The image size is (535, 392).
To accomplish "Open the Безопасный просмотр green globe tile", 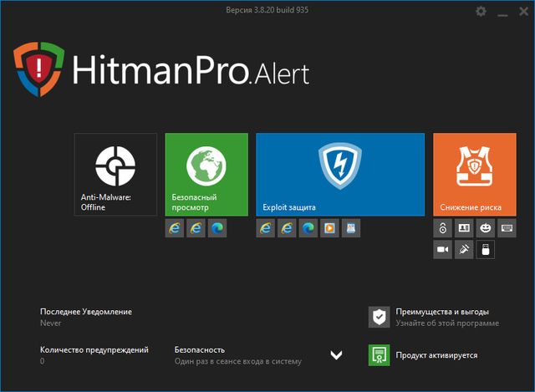I will tap(206, 174).
